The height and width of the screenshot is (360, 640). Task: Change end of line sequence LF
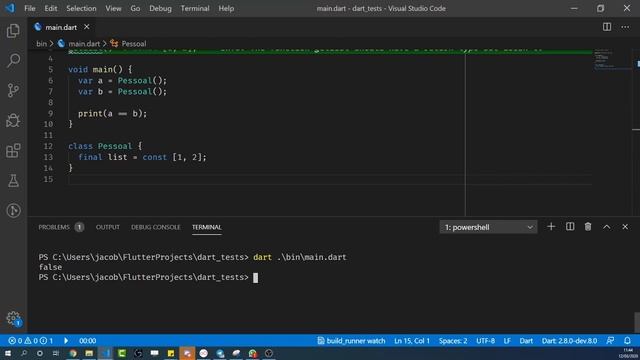(x=507, y=341)
